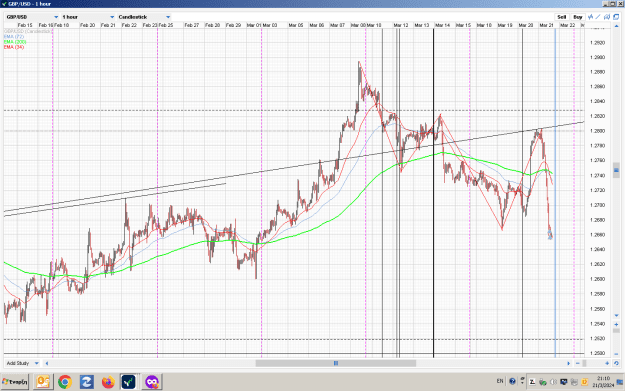Click the help question mark tray icon

[512, 381]
